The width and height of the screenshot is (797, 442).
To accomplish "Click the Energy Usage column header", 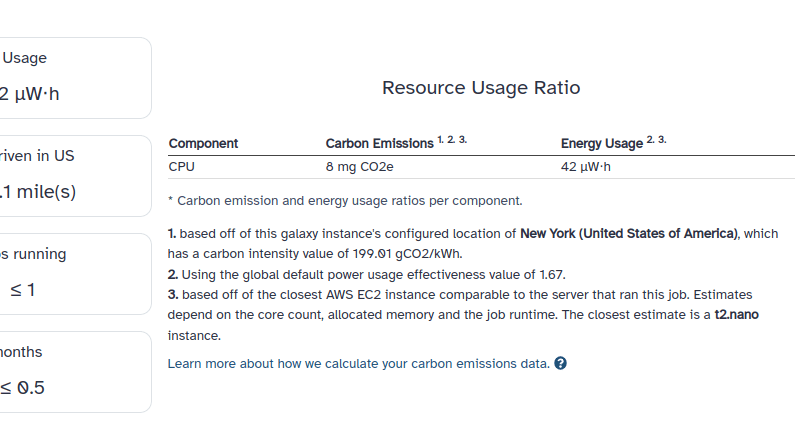I will (602, 144).
